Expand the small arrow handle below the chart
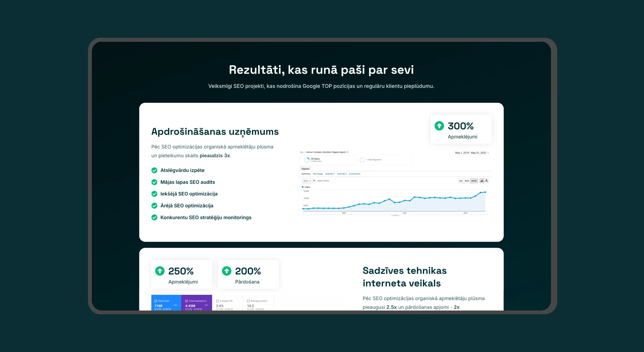644x352 pixels. 395,216
